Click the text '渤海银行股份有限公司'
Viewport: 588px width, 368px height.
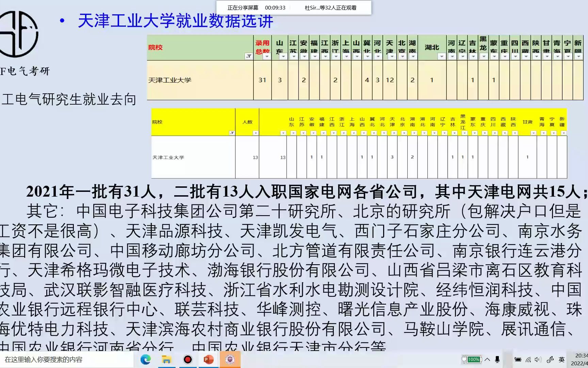click(289, 270)
